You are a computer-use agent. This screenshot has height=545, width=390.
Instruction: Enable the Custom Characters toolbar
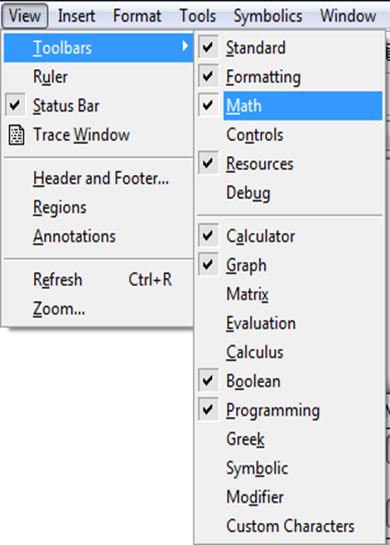(x=290, y=526)
